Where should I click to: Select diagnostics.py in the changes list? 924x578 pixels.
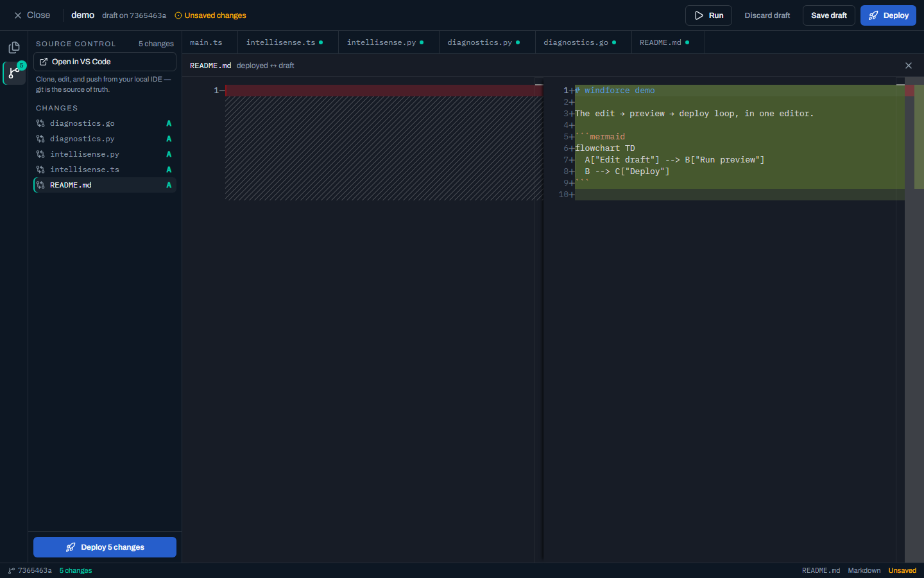click(105, 139)
